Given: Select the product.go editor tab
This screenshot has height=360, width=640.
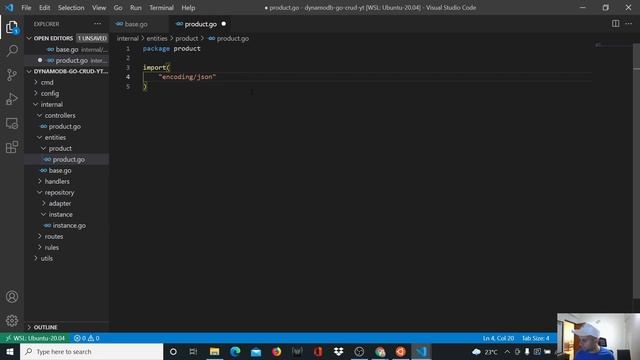Looking at the screenshot, I should 201,24.
